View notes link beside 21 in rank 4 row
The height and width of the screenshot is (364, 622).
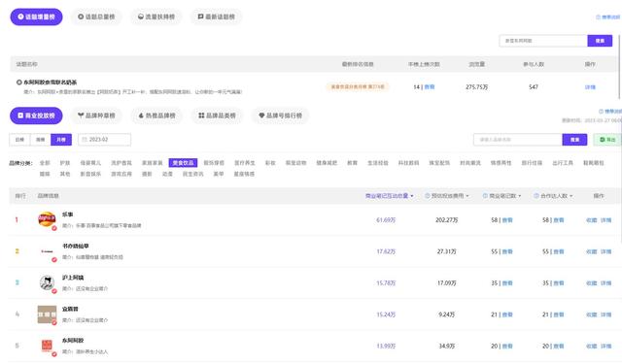pos(507,314)
